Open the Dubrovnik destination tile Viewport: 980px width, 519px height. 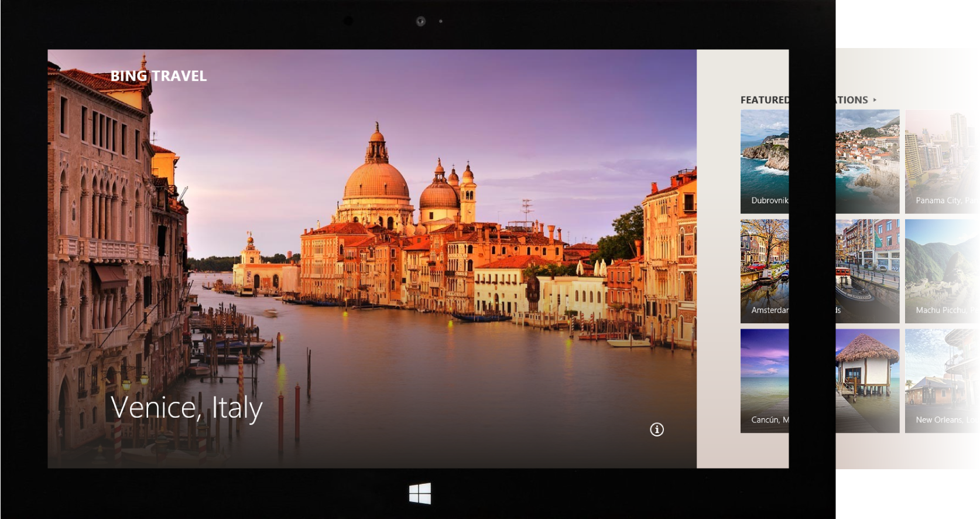coord(765,158)
